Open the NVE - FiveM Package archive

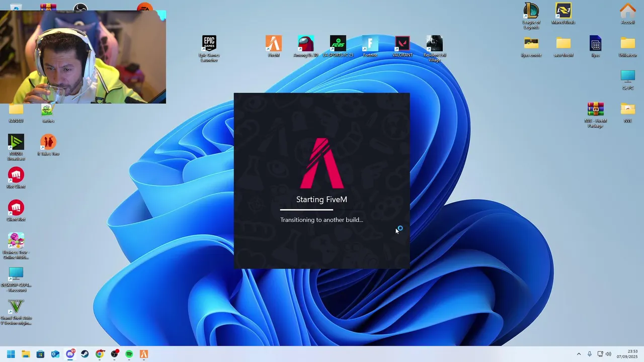(595, 115)
